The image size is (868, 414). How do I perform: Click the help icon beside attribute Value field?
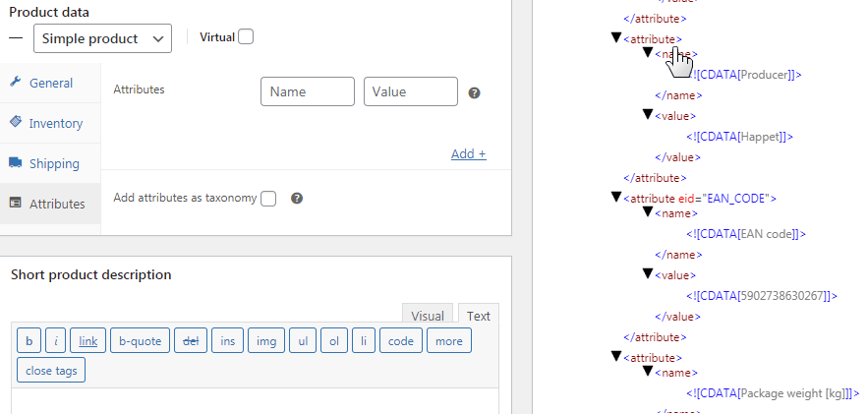point(474,92)
